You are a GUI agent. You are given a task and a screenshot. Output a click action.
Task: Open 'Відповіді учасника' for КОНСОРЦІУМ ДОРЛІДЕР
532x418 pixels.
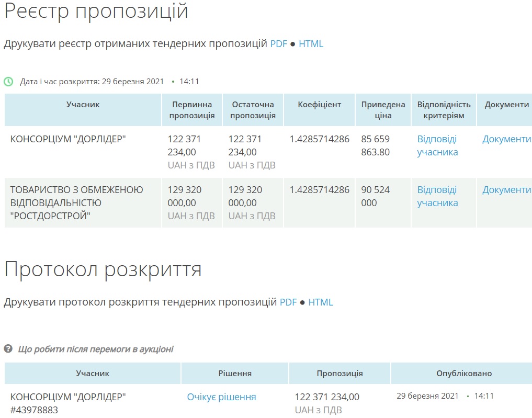pyautogui.click(x=437, y=145)
